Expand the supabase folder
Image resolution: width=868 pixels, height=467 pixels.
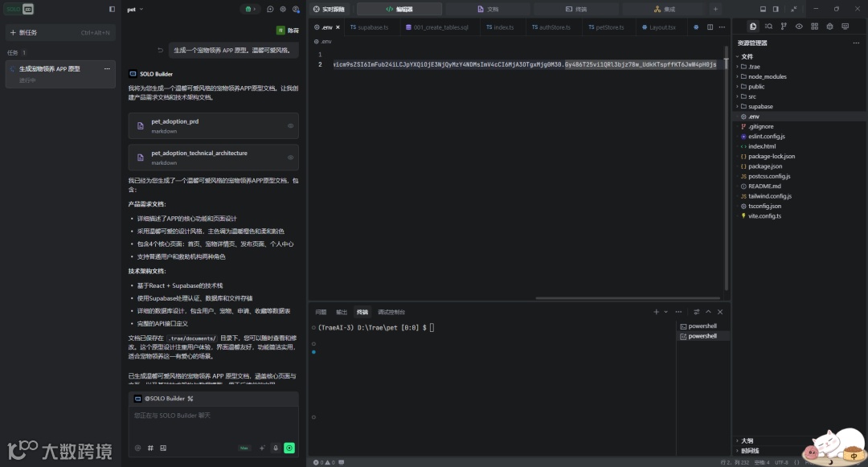pyautogui.click(x=800, y=106)
